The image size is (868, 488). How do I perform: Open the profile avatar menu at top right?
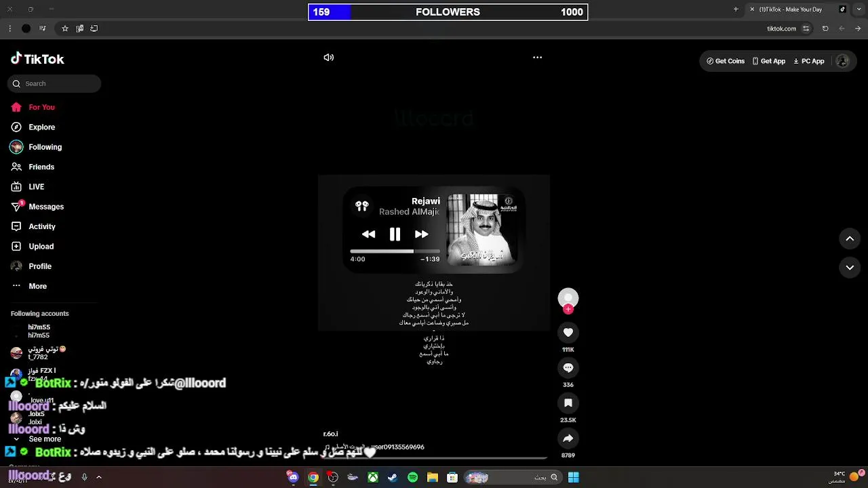click(x=842, y=61)
